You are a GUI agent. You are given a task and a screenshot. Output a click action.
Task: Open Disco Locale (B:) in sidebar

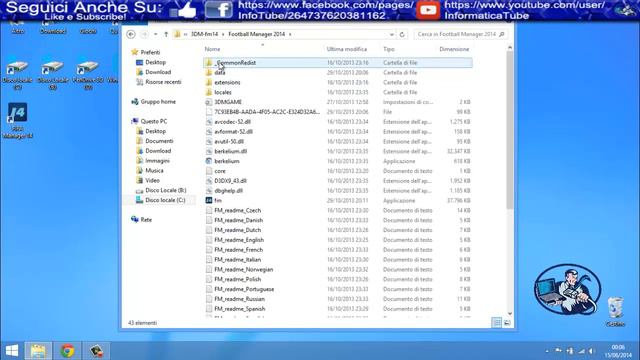click(x=166, y=190)
